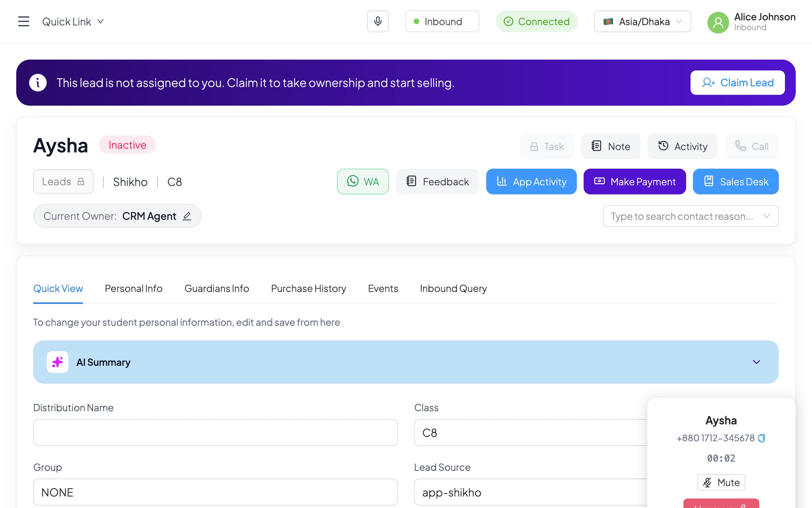Go to the Events tab
This screenshot has width=812, height=508.
383,289
